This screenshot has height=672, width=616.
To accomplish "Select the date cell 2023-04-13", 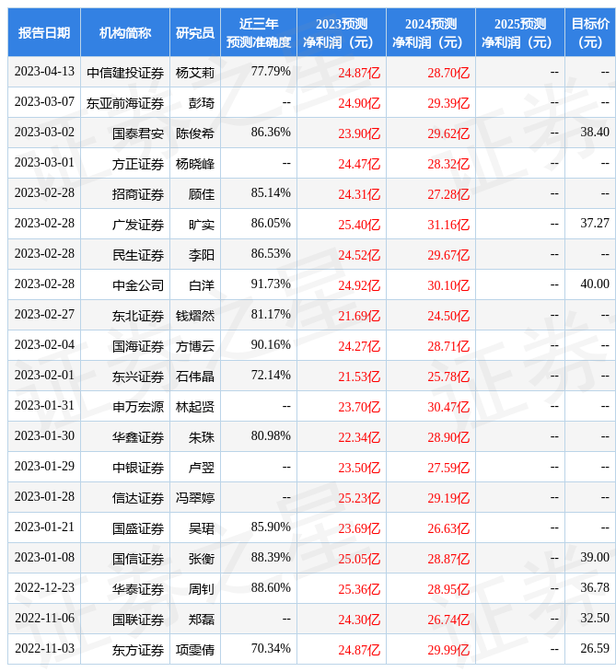I will coord(44,72).
